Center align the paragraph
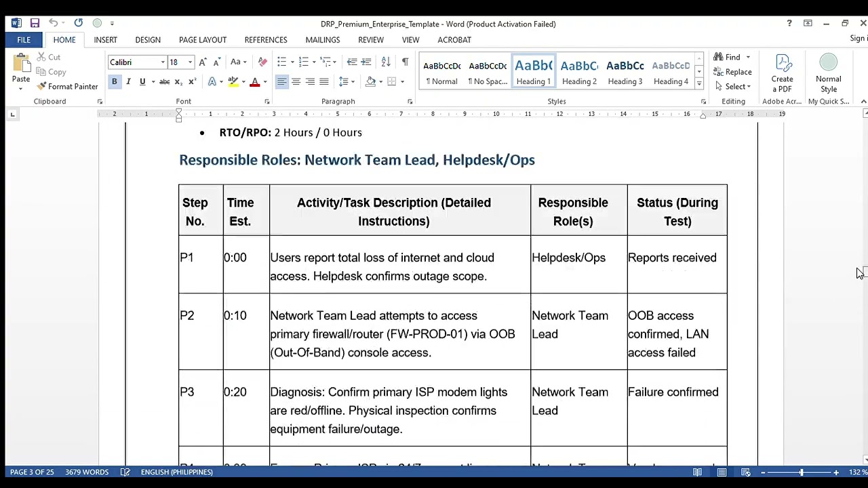 coord(296,82)
